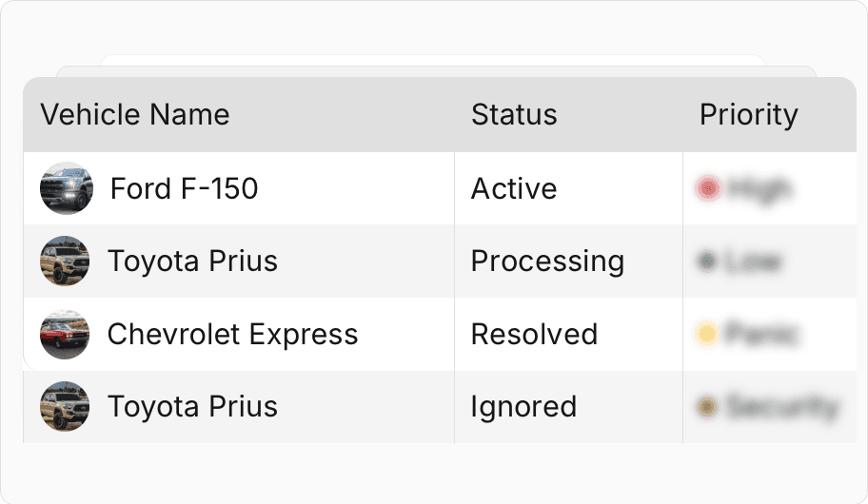Click the brown priority dot in Ignored row
The image size is (868, 504).
point(707,407)
